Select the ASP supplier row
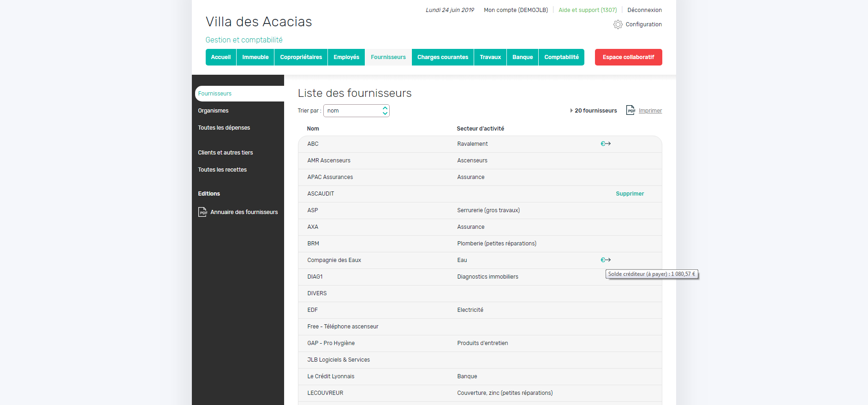Screen dimensions: 868x405 pos(480,210)
